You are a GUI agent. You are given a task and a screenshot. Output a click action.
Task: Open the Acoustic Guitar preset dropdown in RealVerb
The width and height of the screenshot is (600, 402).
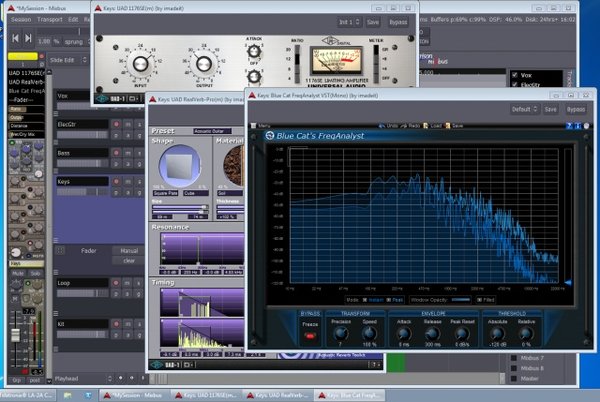[212, 131]
